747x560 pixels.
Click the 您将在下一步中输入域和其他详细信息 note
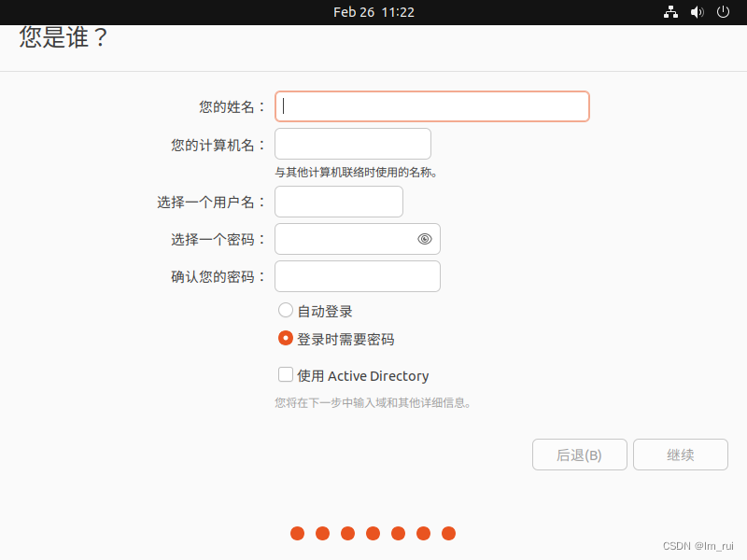[373, 403]
